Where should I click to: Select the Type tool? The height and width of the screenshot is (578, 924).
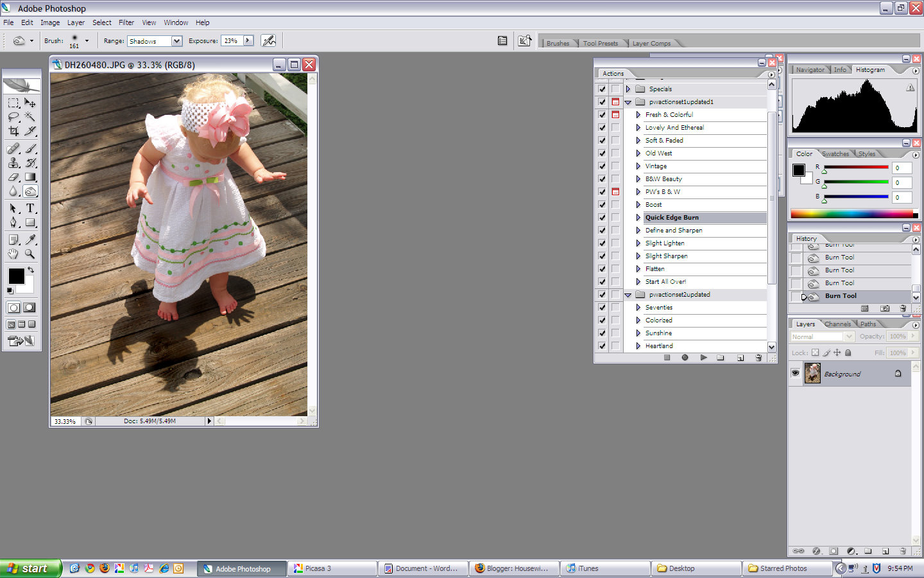(x=30, y=209)
